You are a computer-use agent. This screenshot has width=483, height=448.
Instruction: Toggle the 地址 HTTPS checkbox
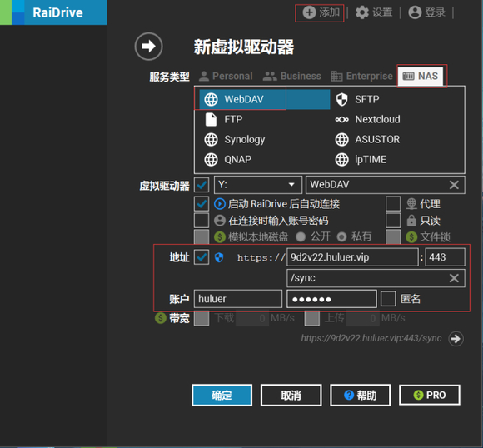pos(202,257)
